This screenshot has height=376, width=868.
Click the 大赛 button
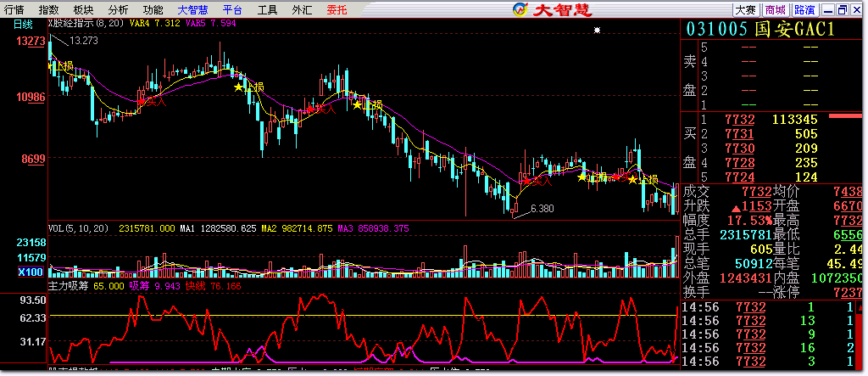tap(746, 9)
